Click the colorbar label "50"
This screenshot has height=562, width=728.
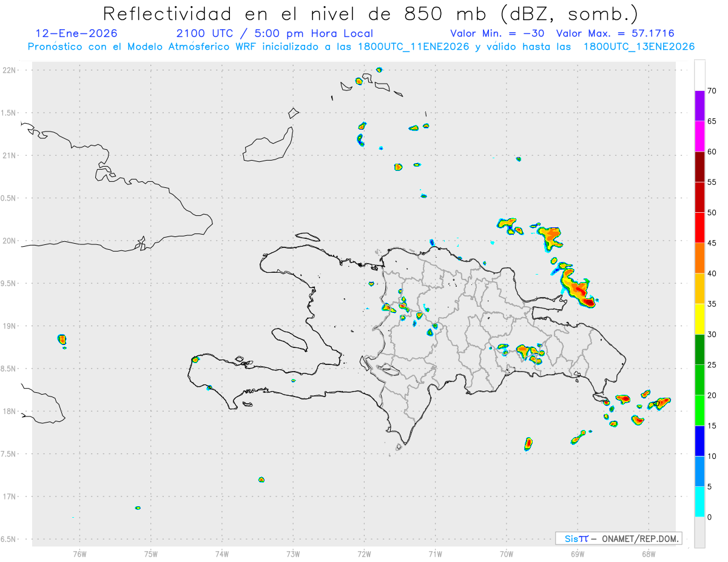coord(712,213)
